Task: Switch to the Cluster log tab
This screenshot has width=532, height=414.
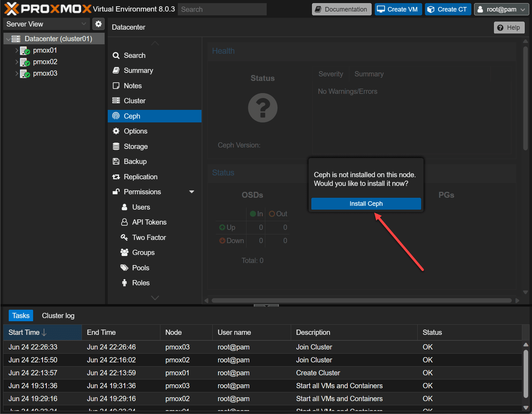Action: pyautogui.click(x=58, y=315)
